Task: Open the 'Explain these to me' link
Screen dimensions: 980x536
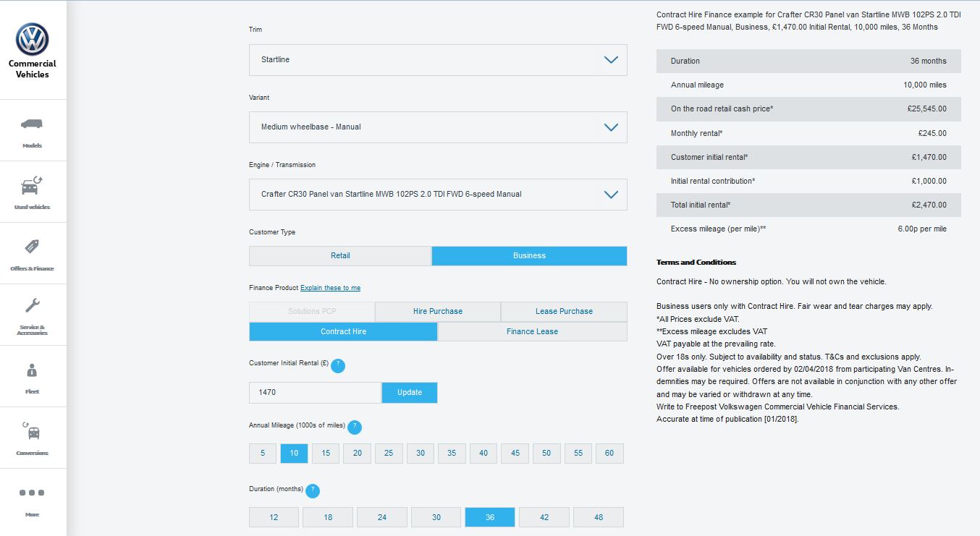Action: point(330,288)
